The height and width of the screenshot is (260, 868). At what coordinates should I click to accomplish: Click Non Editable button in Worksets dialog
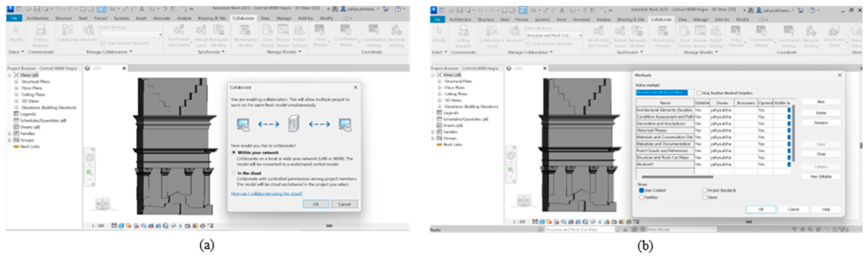click(821, 176)
